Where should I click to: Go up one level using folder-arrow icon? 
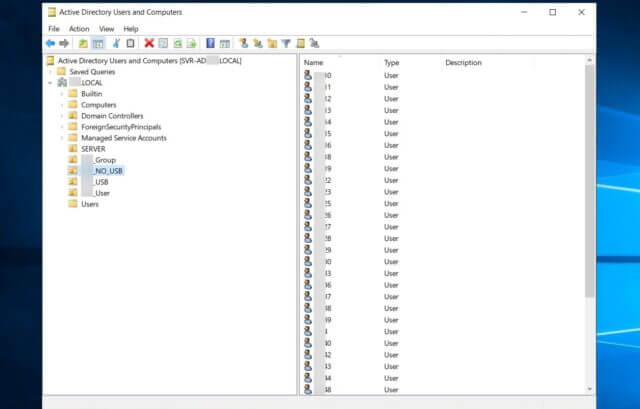83,43
